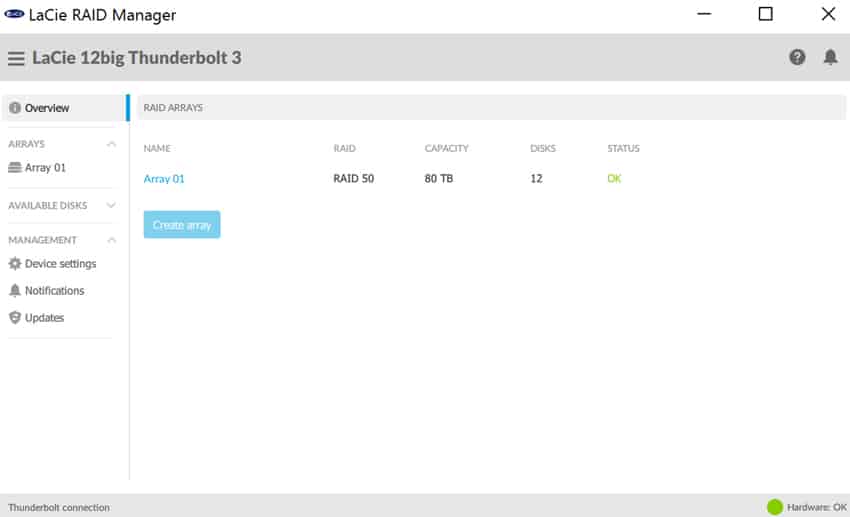Open the Array 01 link in the table
The height and width of the screenshot is (517, 850).
[x=164, y=179]
